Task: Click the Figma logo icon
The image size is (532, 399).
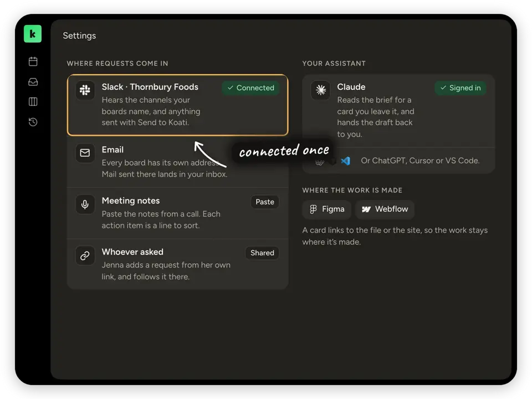Action: click(x=313, y=209)
